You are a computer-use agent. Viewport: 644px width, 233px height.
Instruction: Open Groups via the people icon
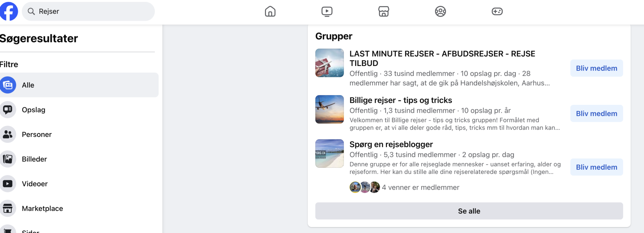(440, 11)
